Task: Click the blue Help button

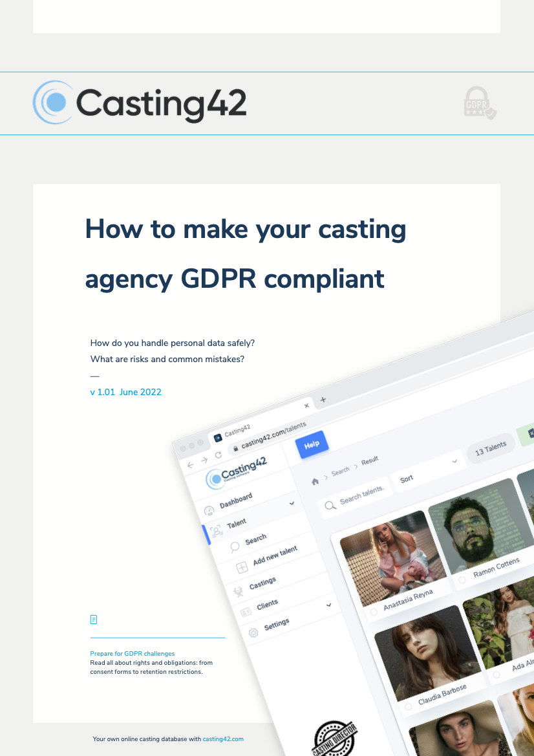Action: click(312, 444)
